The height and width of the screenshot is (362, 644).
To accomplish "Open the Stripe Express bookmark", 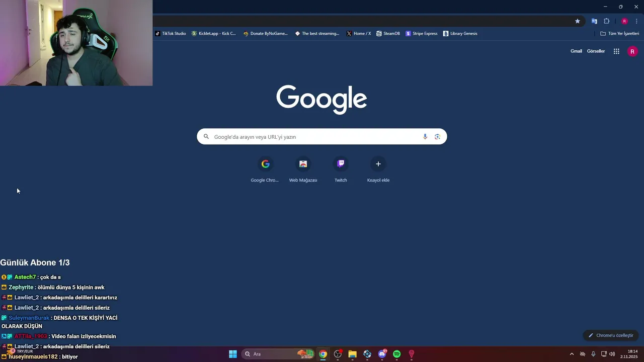I will click(x=422, y=34).
